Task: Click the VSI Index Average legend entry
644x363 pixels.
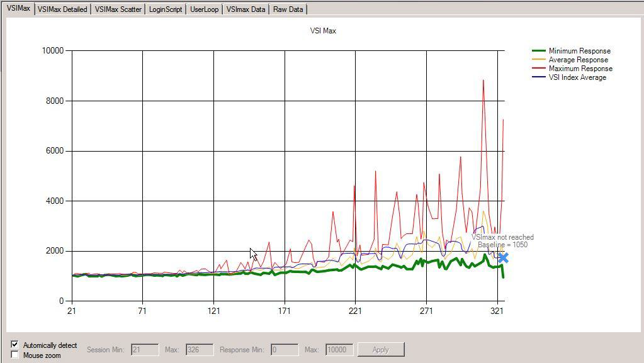Action: point(577,77)
